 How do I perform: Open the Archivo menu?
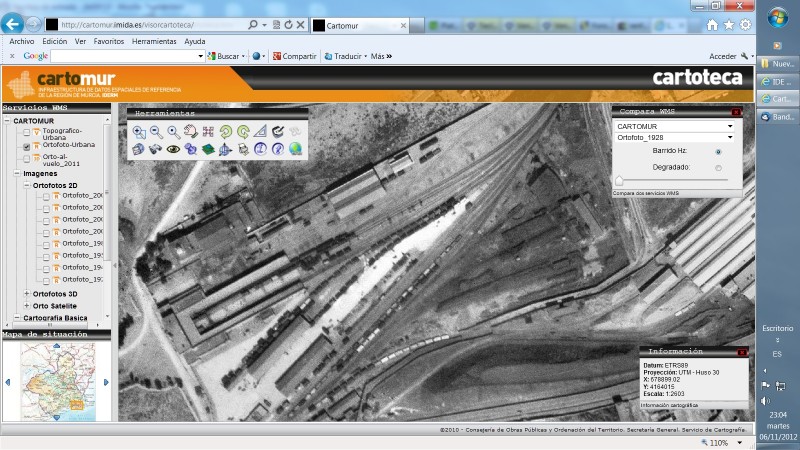coord(21,41)
